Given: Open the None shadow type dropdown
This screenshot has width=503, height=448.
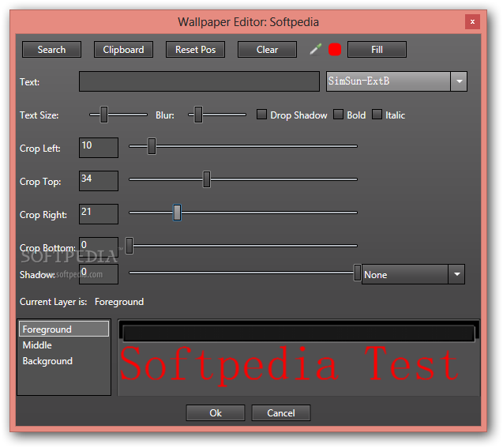Looking at the screenshot, I should click(x=413, y=274).
